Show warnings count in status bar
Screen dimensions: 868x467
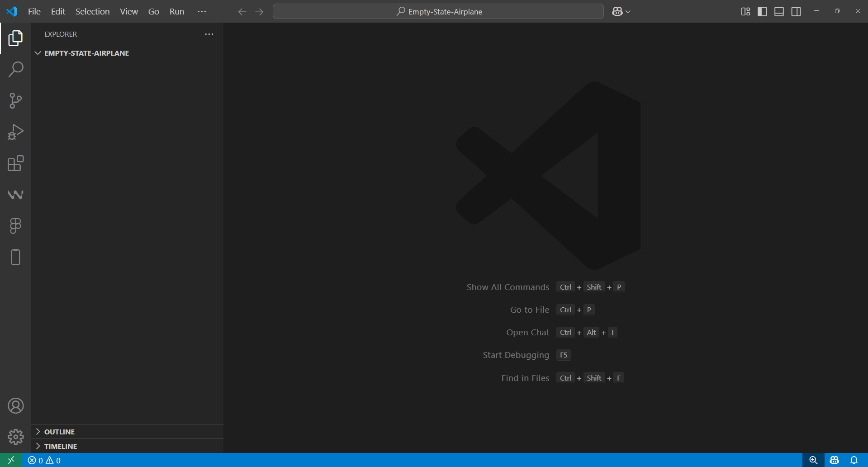click(53, 460)
